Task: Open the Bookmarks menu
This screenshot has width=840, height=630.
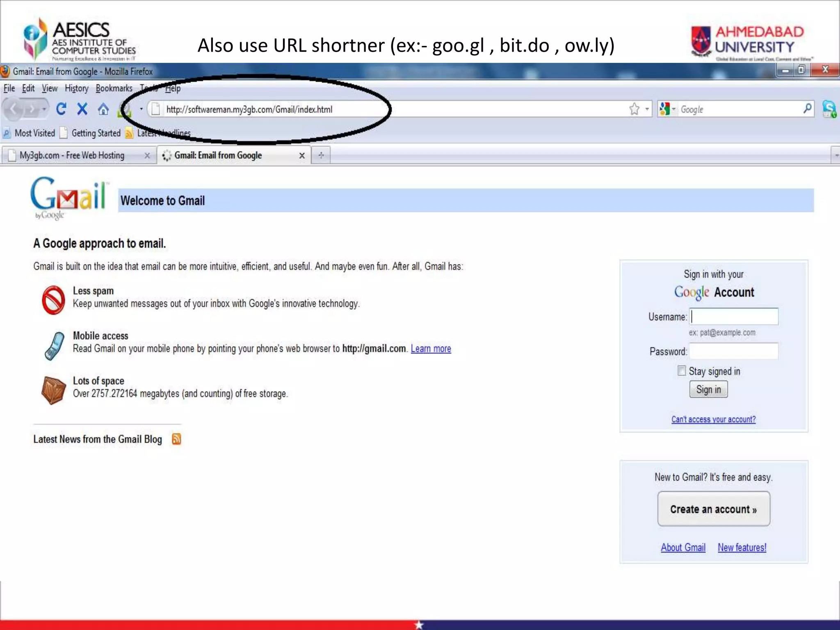Action: (x=114, y=88)
